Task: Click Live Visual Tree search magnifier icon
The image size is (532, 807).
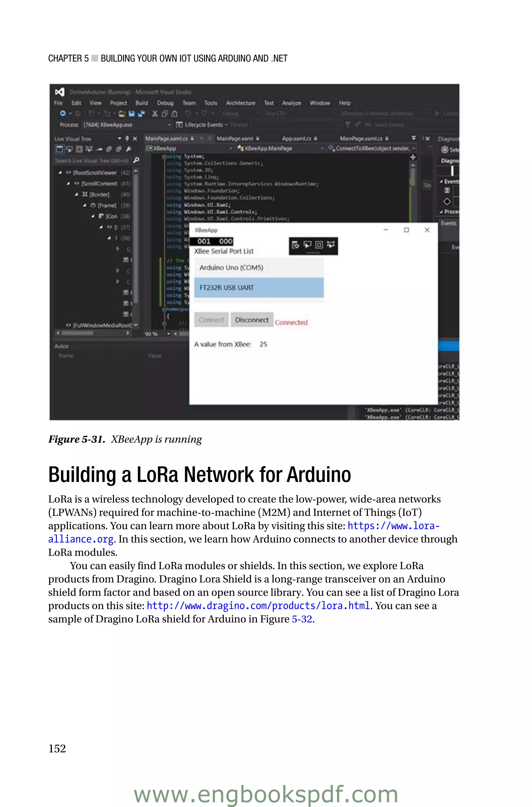Action: pyautogui.click(x=136, y=160)
